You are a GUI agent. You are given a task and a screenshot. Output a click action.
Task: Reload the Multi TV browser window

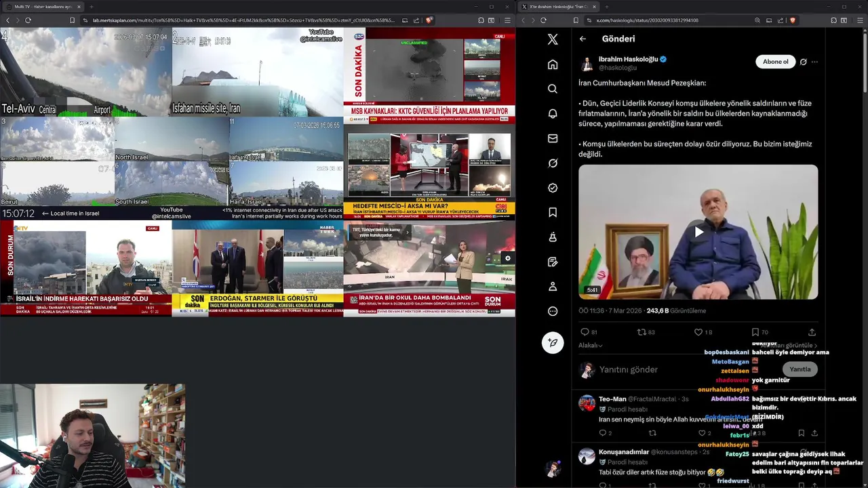pyautogui.click(x=28, y=20)
